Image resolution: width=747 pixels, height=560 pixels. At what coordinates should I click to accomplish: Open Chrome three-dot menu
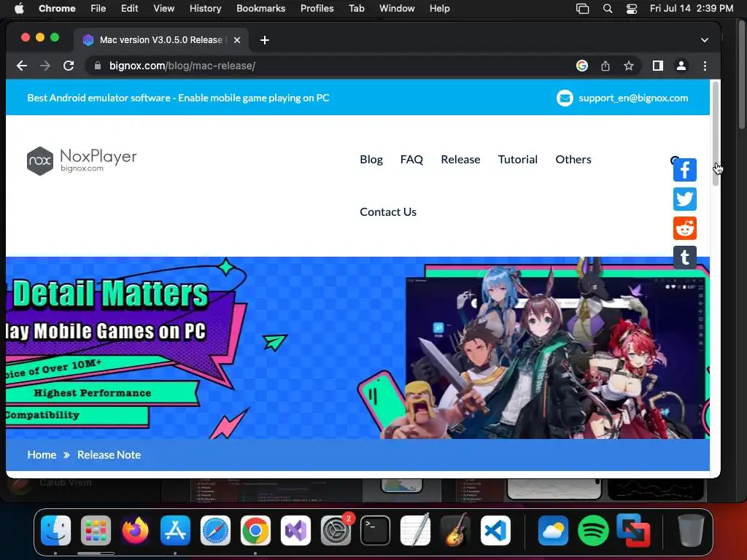point(705,66)
